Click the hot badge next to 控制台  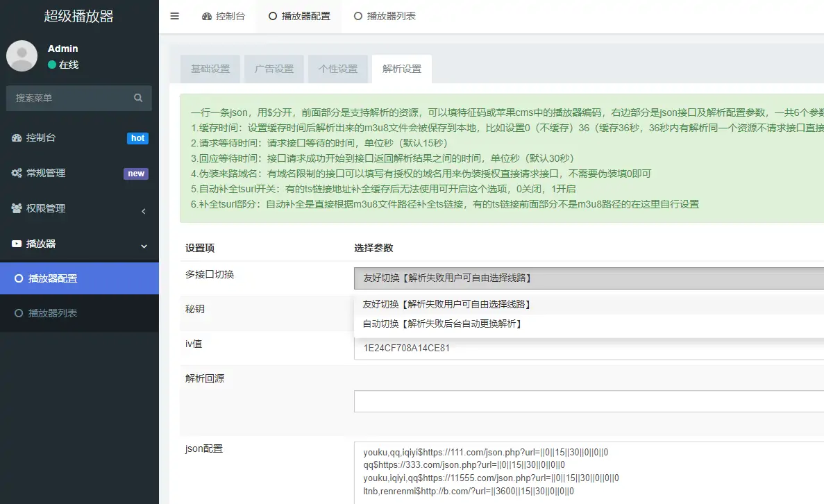point(137,137)
